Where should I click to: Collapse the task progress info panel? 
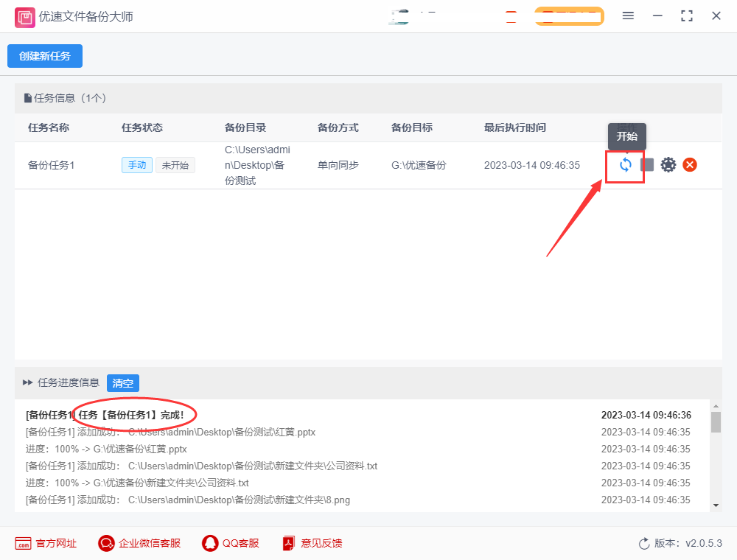[x=28, y=383]
